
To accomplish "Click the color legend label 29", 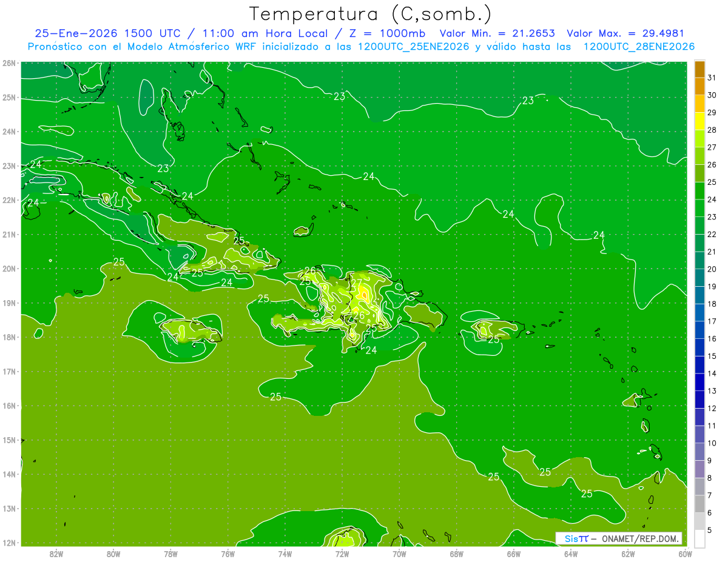I will 712,113.
